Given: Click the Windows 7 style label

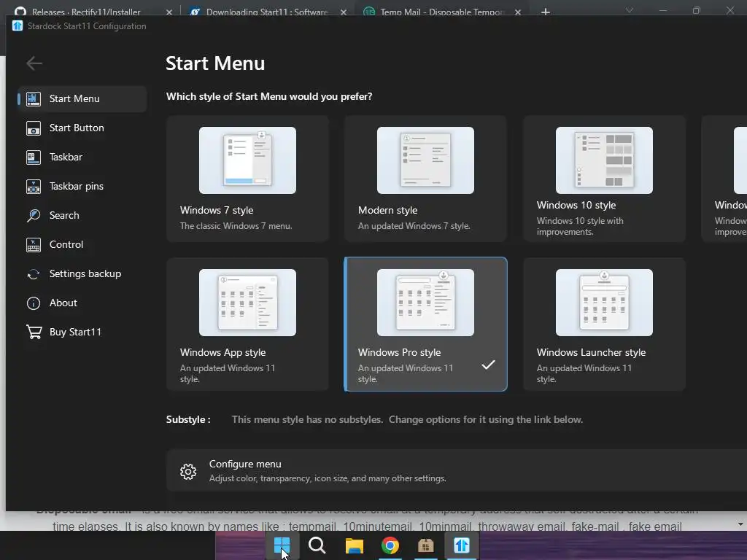Looking at the screenshot, I should click(217, 210).
